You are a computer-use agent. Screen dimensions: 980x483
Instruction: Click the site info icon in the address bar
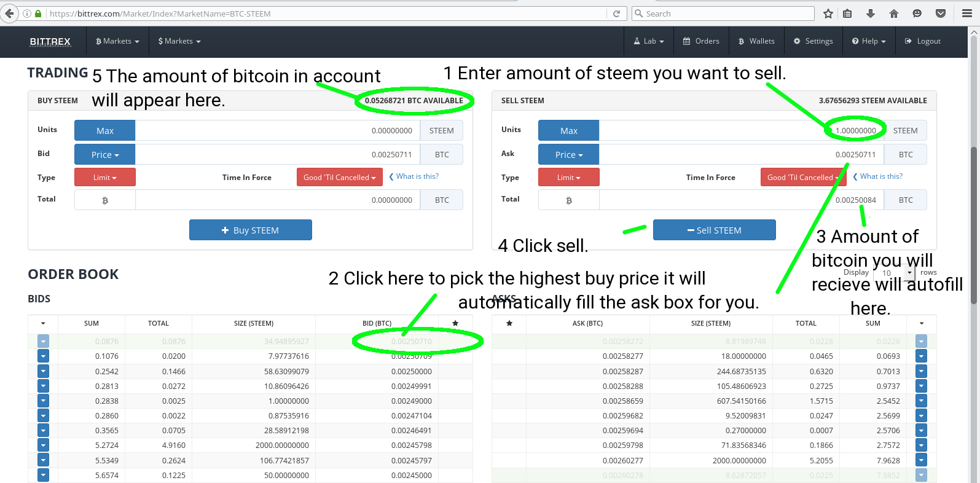(x=27, y=14)
